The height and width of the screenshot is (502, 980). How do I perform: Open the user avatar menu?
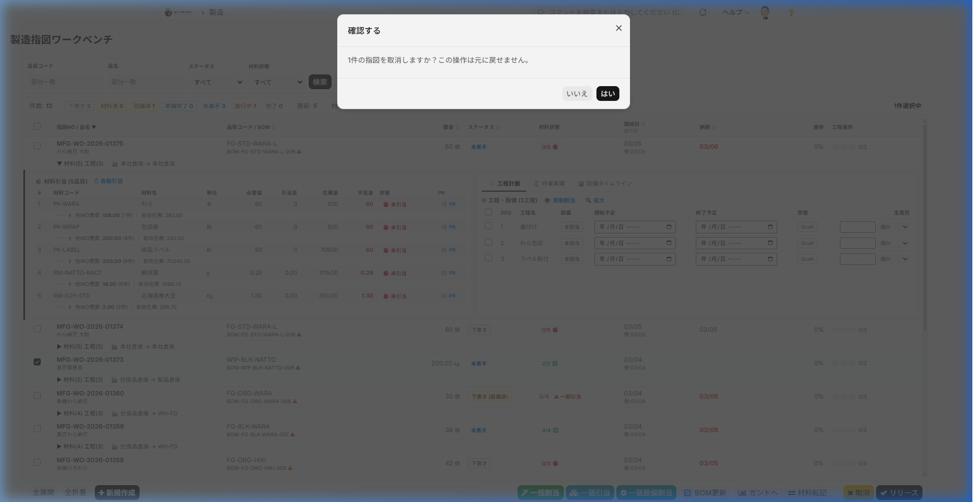pyautogui.click(x=765, y=13)
